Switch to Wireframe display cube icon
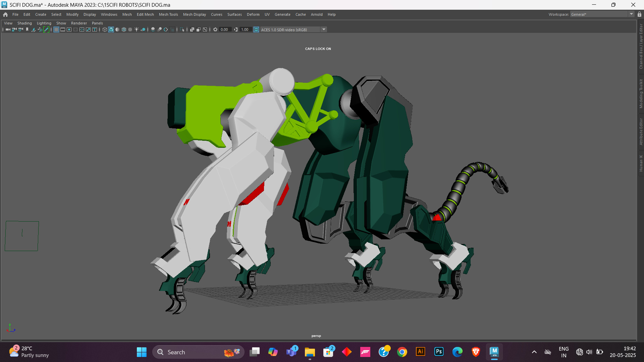This screenshot has width=644, height=362. pyautogui.click(x=105, y=29)
